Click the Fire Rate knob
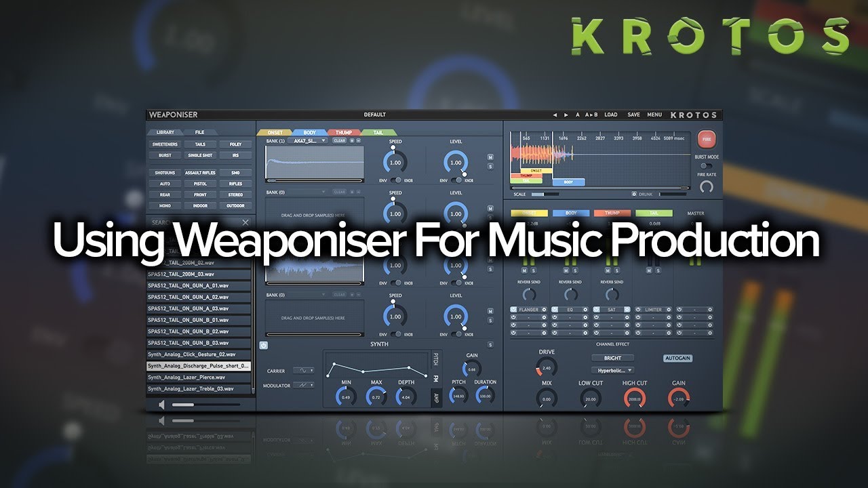The image size is (868, 488). (x=706, y=186)
